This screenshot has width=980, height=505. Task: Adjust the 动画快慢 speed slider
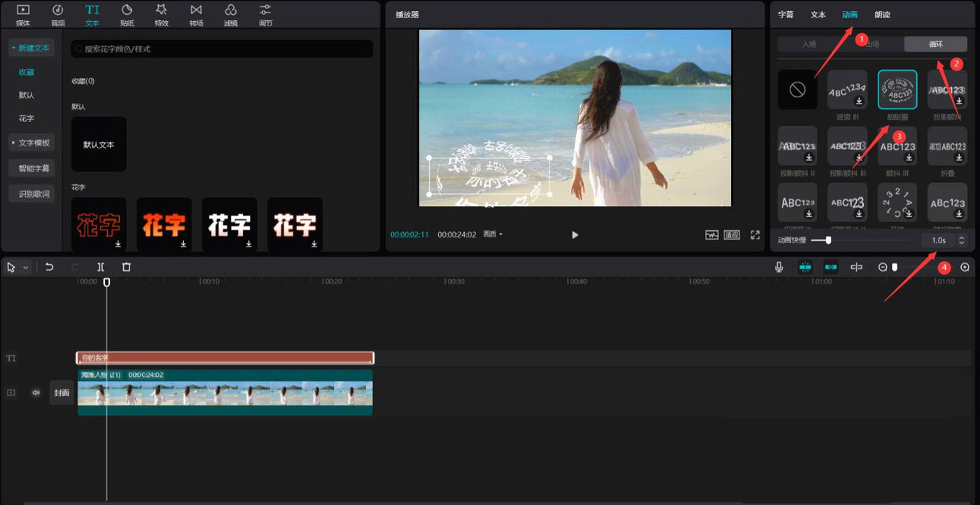pyautogui.click(x=829, y=240)
